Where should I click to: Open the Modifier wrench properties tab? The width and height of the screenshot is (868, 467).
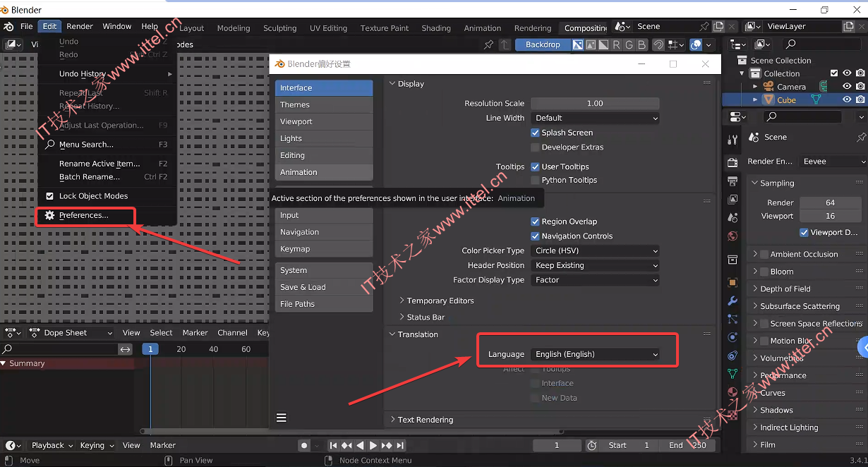click(733, 301)
